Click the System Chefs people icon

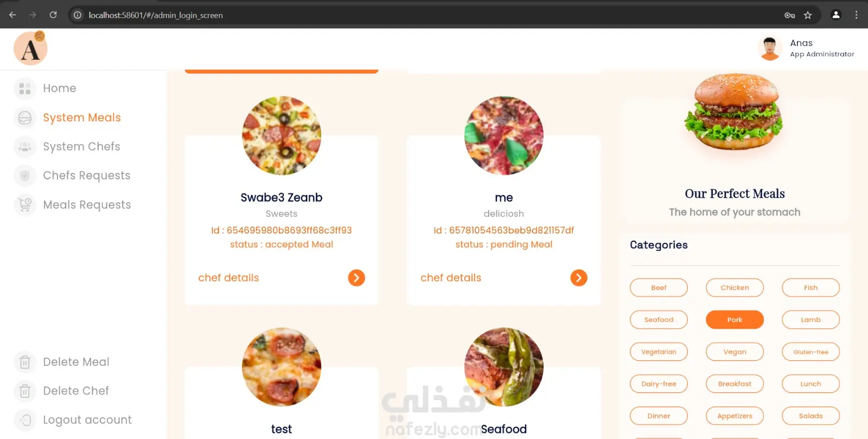pos(25,146)
